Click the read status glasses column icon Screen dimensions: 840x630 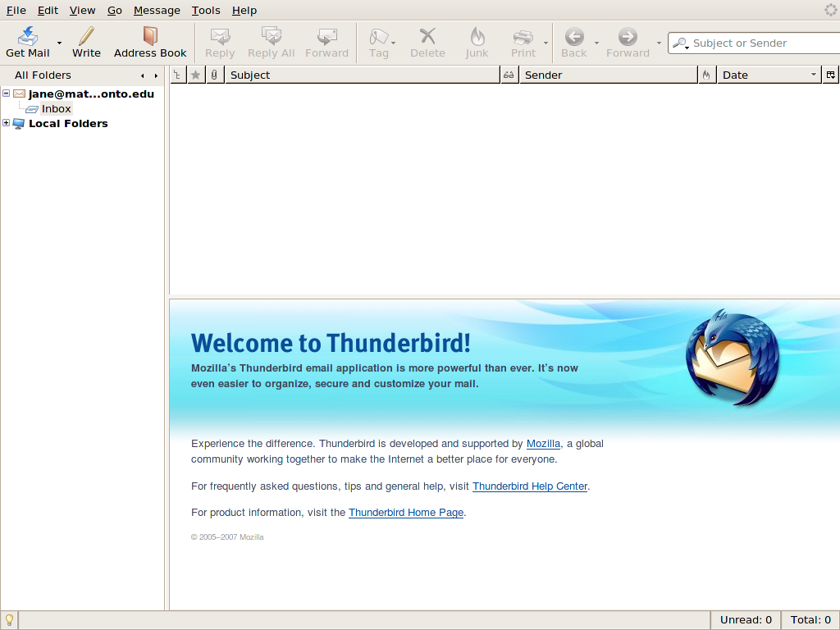coord(509,75)
